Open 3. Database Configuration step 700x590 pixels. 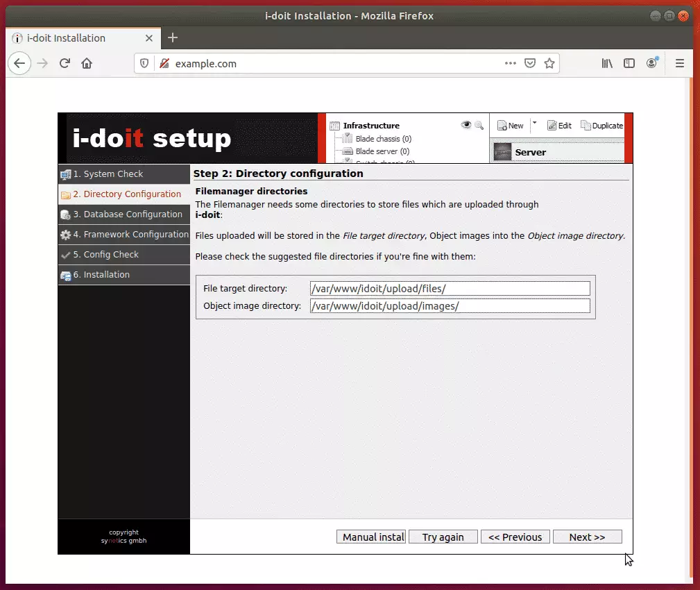[x=124, y=214]
